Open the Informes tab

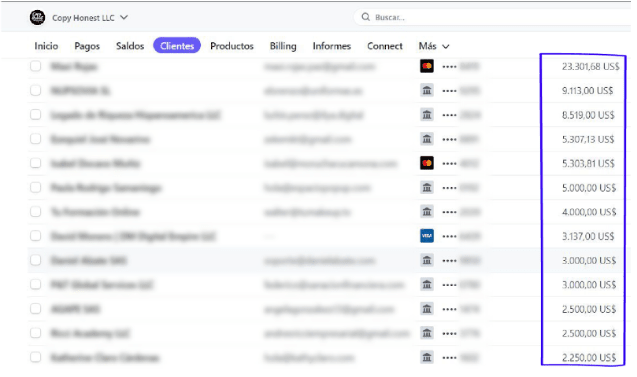(332, 46)
